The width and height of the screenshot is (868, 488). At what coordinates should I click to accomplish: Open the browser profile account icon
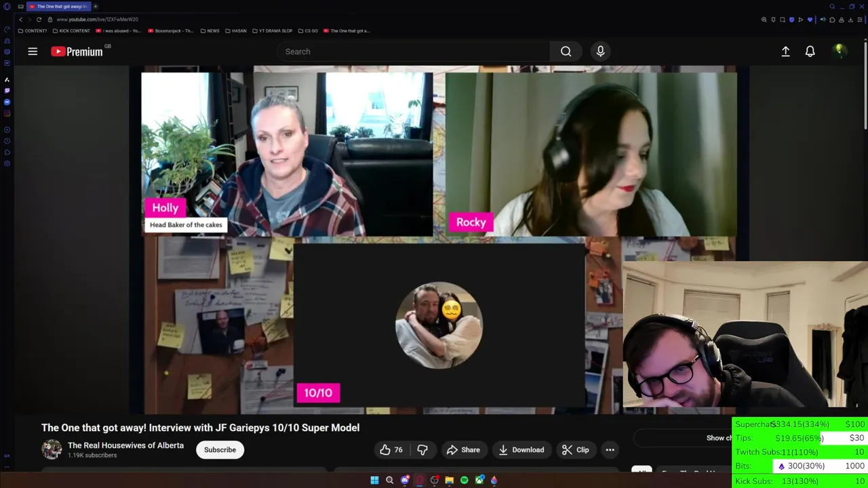[x=842, y=20]
